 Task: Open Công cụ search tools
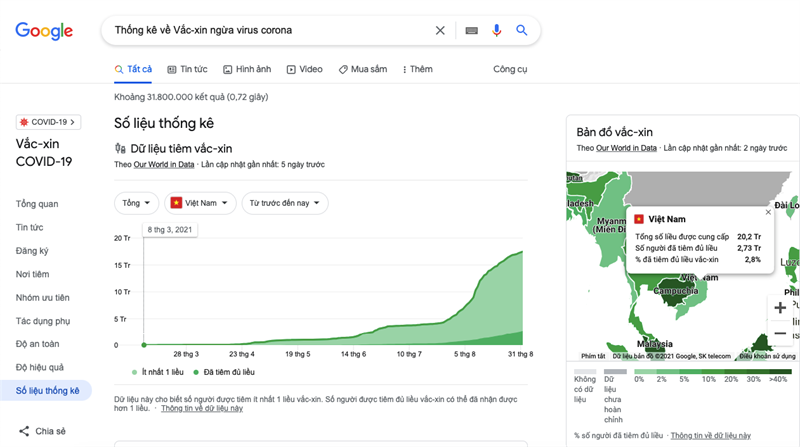[510, 69]
